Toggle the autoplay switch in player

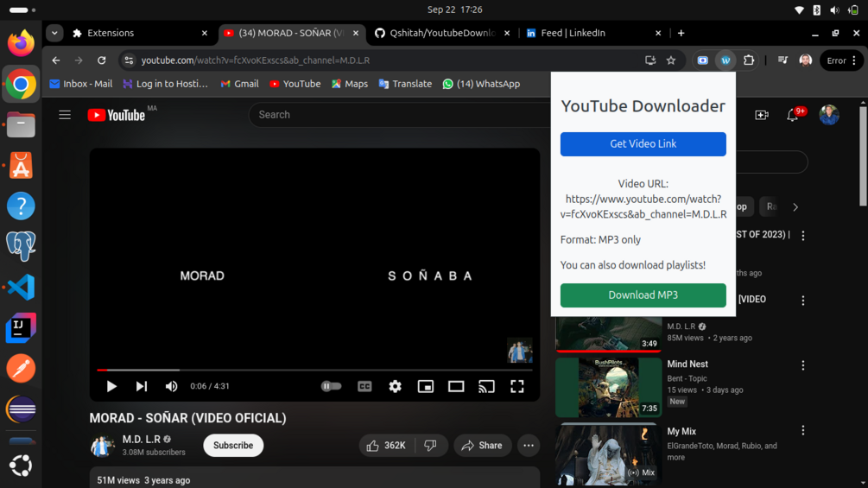point(331,386)
